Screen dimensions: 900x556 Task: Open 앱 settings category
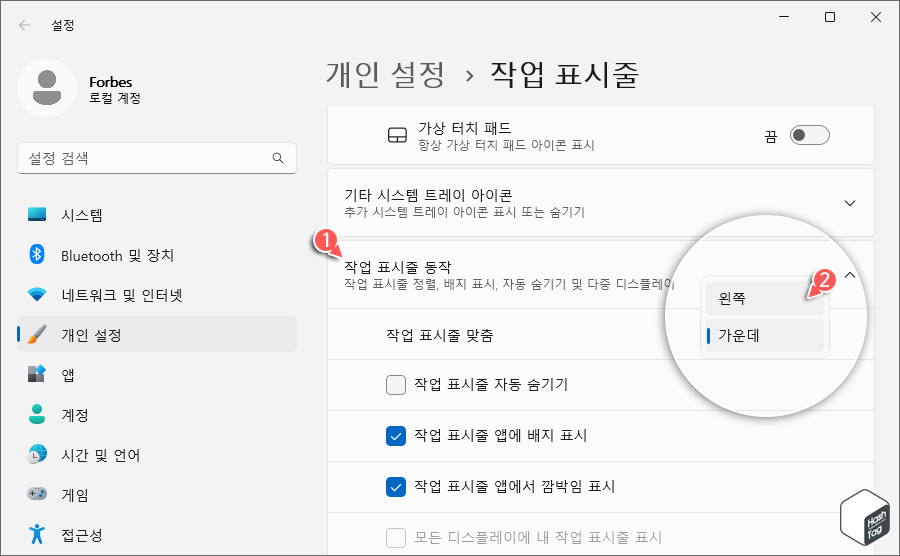pyautogui.click(x=157, y=375)
